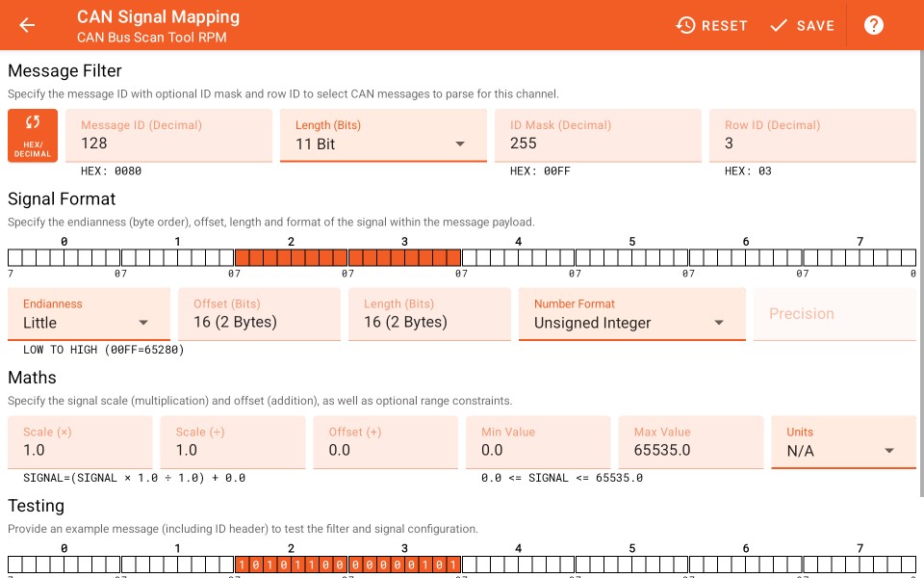Click byte 3 in Signal Format bit grid
The height and width of the screenshot is (578, 924).
coord(405,257)
